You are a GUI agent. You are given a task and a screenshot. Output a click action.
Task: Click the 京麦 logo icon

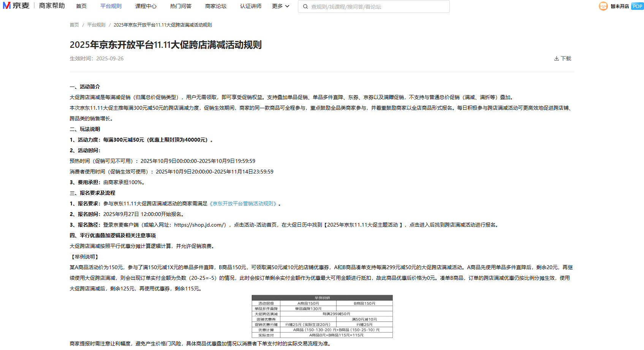16,6
